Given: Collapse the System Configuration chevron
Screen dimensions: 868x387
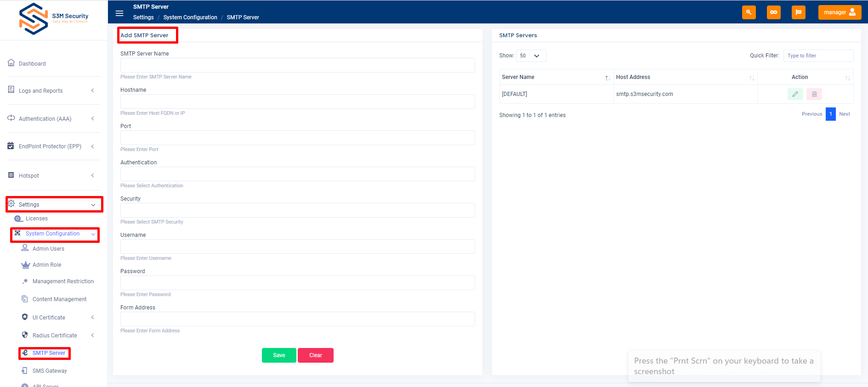Looking at the screenshot, I should [x=93, y=234].
